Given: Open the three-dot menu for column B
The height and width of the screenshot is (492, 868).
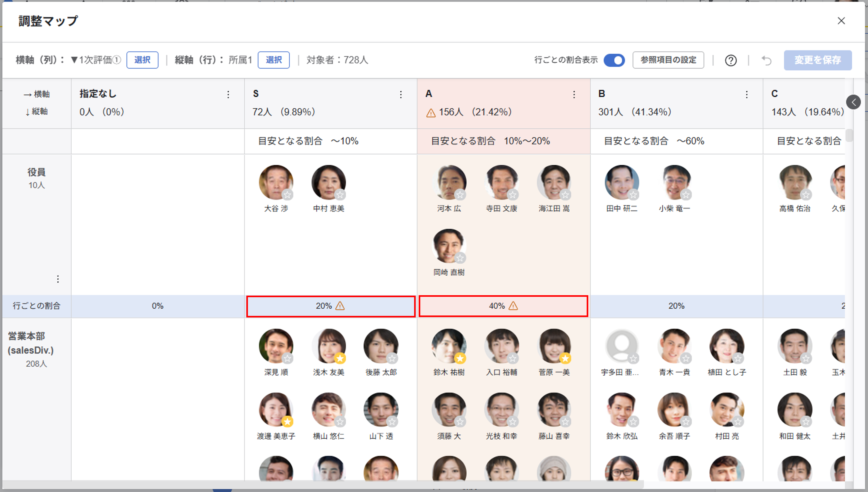Looking at the screenshot, I should (747, 95).
